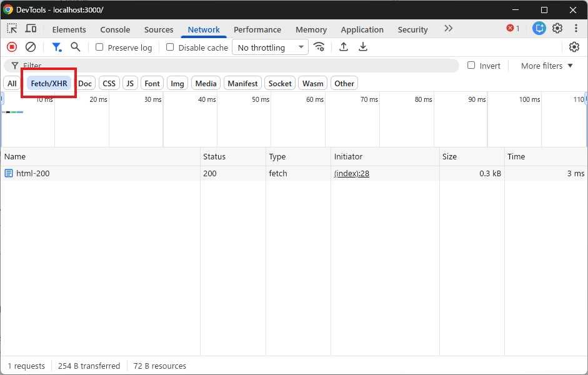Sort by the Initiator column header

pyautogui.click(x=385, y=157)
